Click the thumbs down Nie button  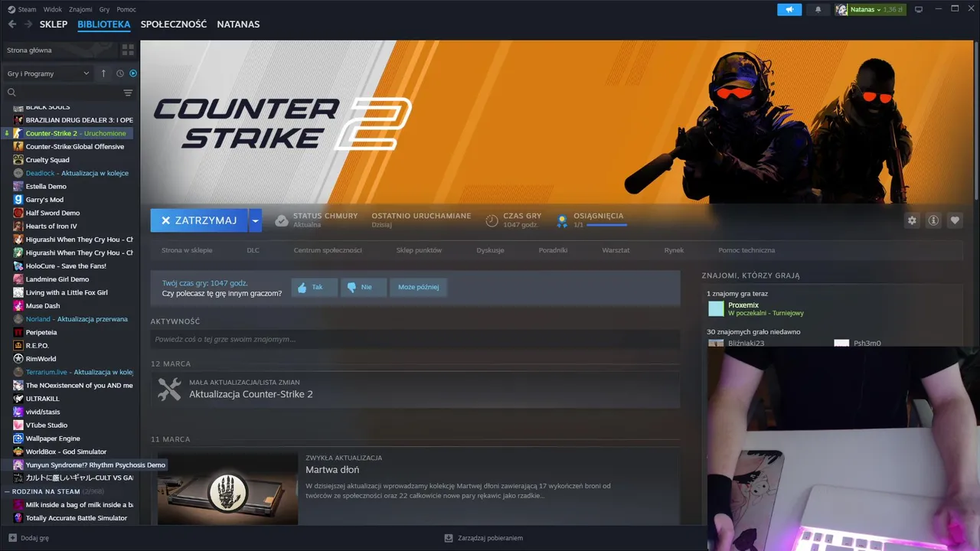363,287
